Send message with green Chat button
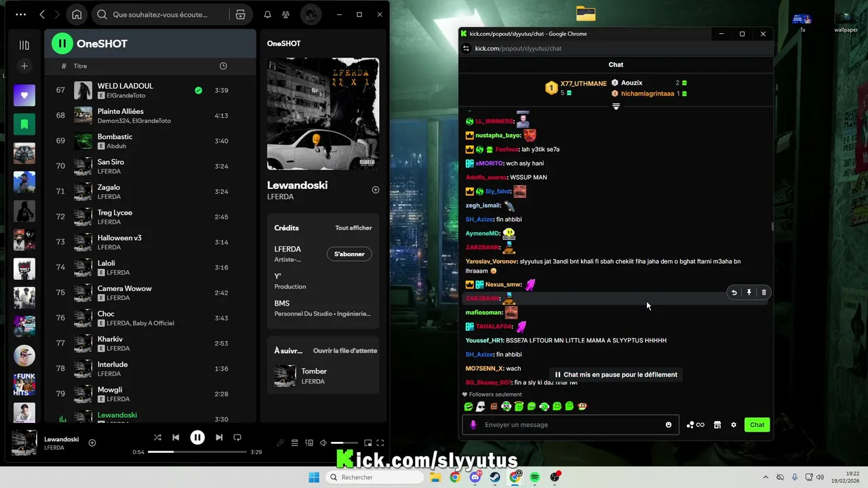This screenshot has width=868, height=488. coord(757,425)
